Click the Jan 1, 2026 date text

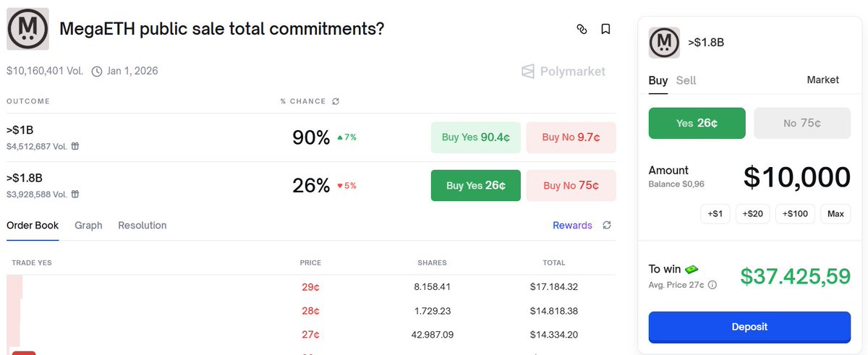132,71
